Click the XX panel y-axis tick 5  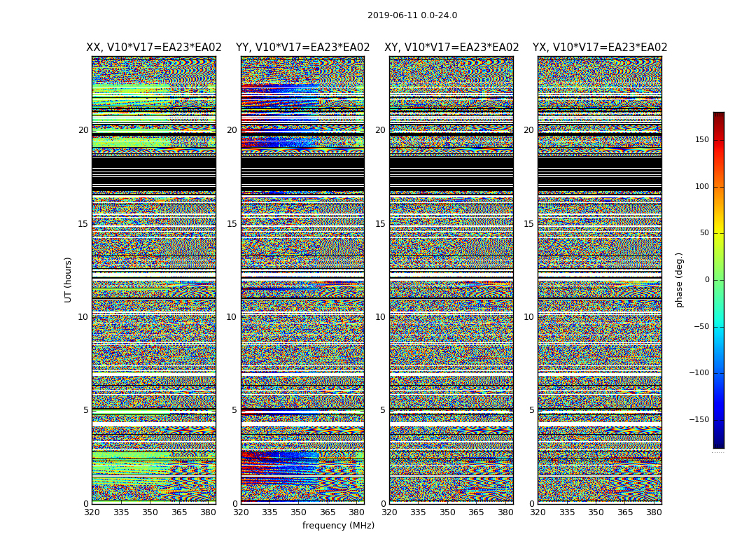point(86,410)
